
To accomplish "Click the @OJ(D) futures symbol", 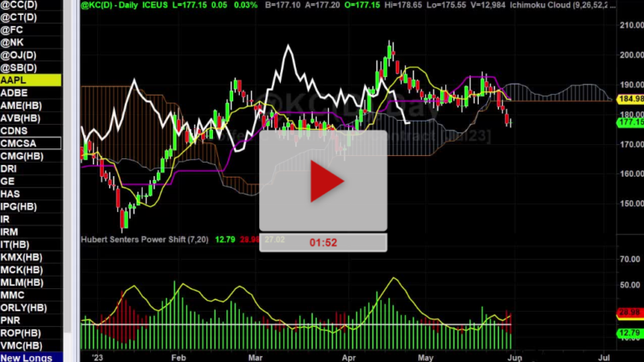I will [30, 54].
